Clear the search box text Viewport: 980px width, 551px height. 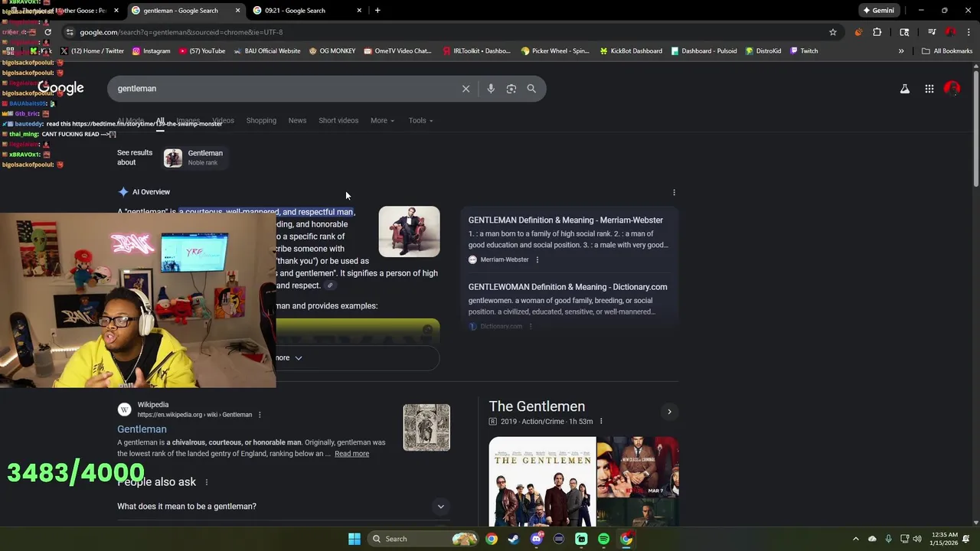[465, 89]
